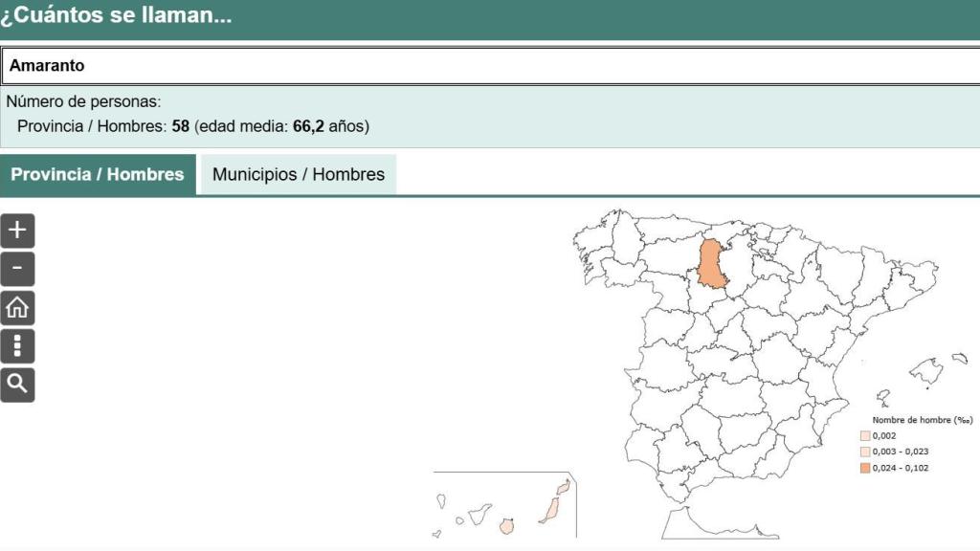Select Gran Canaria island on the map

click(x=507, y=525)
